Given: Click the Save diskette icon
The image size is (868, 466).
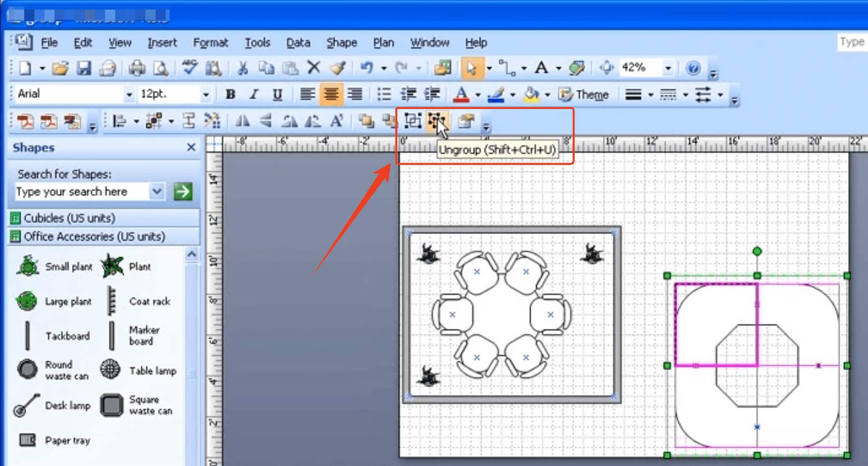Looking at the screenshot, I should tap(84, 68).
